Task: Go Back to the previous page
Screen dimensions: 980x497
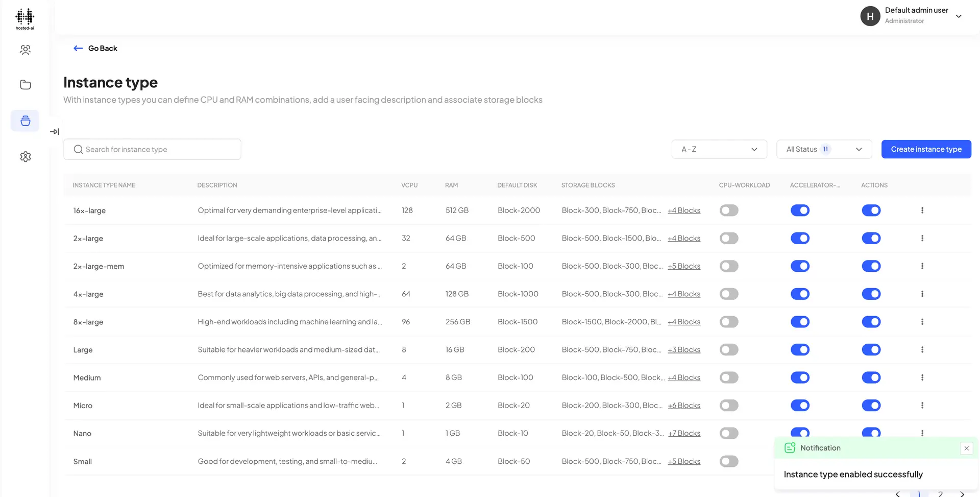Action: [95, 48]
